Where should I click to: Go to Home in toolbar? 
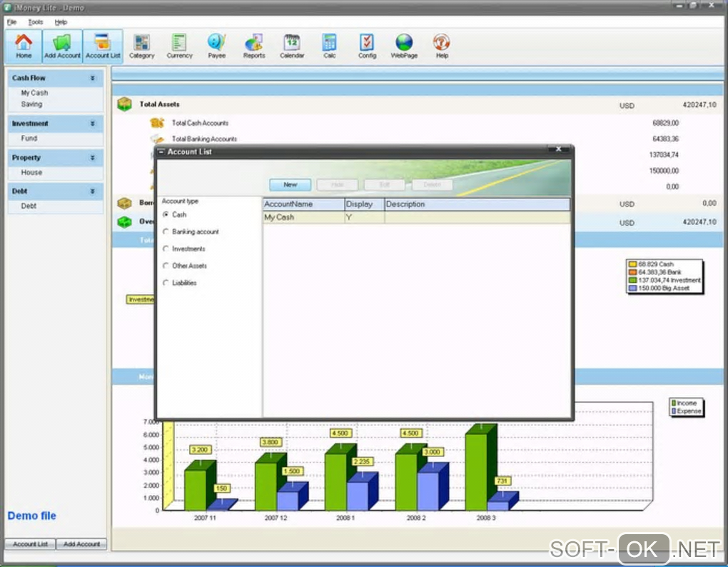(x=24, y=46)
